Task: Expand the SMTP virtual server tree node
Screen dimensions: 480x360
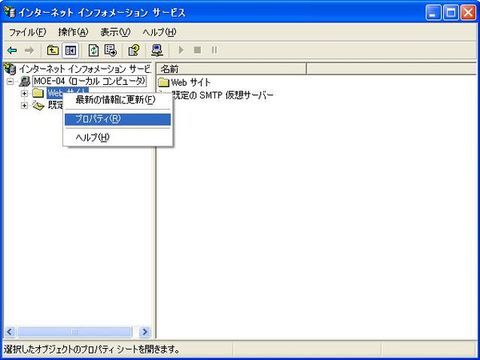Action: click(24, 106)
